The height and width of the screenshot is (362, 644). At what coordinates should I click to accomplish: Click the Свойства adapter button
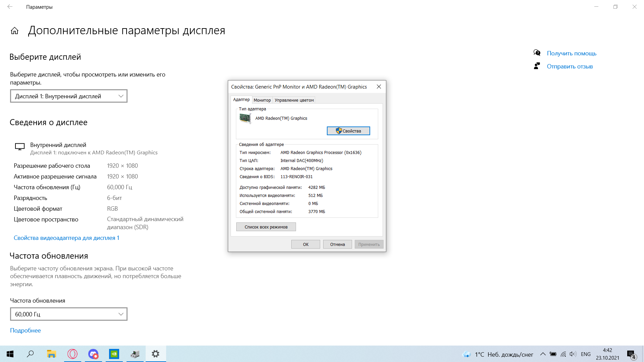click(x=348, y=131)
